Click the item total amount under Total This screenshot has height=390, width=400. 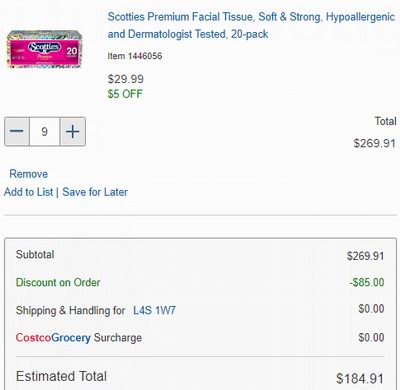point(375,143)
